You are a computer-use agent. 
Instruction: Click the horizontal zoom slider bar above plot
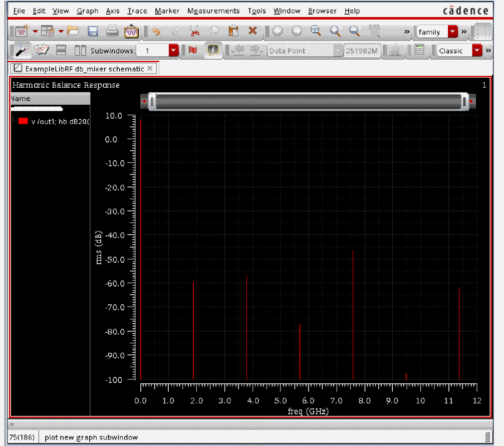(x=308, y=102)
